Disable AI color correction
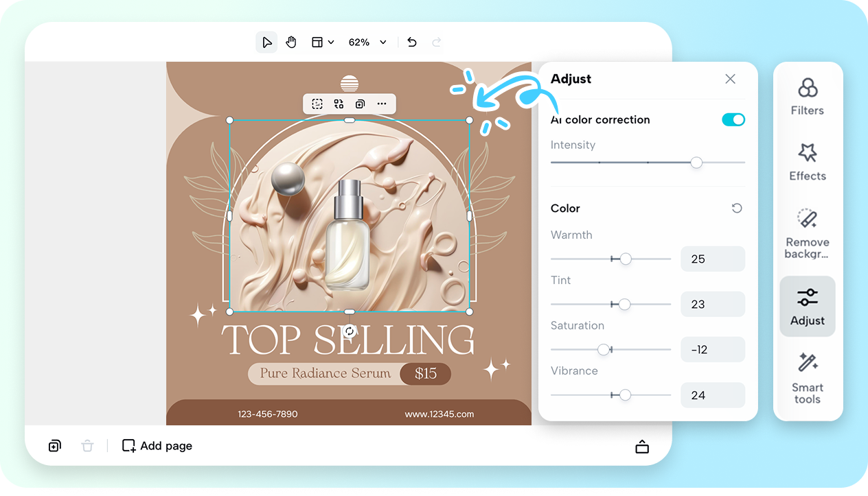868x496 pixels. [733, 119]
